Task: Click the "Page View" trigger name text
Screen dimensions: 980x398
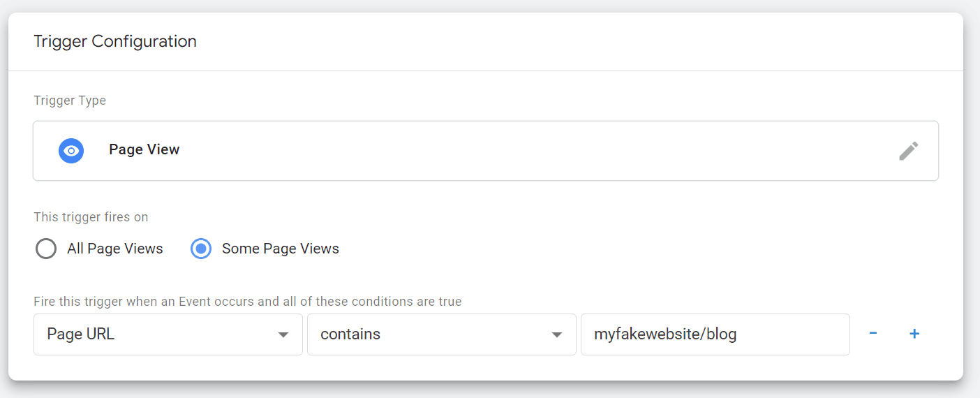Action: pos(144,149)
